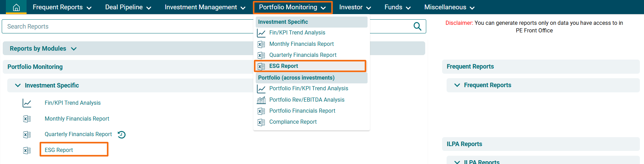Open ESG Report link in left list

pyautogui.click(x=59, y=150)
